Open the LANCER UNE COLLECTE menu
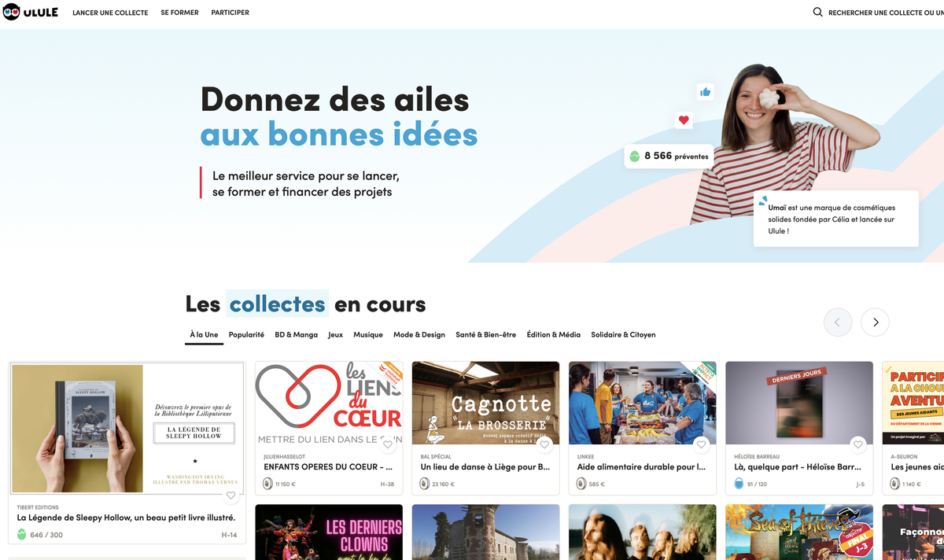This screenshot has height=560, width=944. pyautogui.click(x=110, y=13)
